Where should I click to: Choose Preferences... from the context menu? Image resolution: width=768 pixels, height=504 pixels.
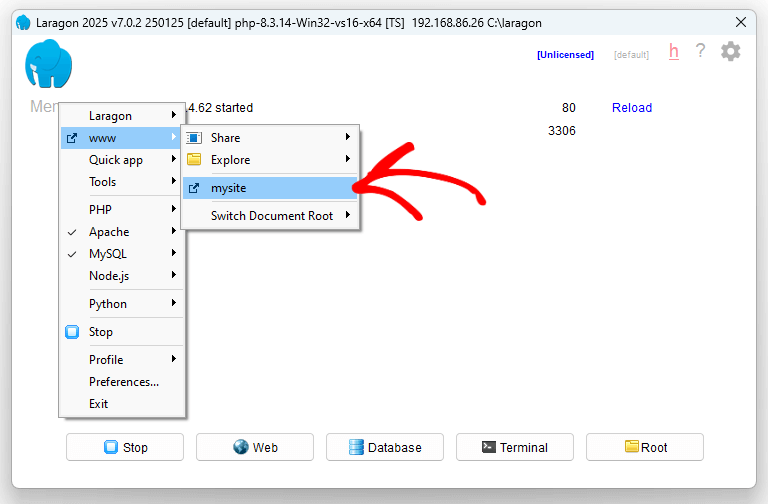click(121, 382)
